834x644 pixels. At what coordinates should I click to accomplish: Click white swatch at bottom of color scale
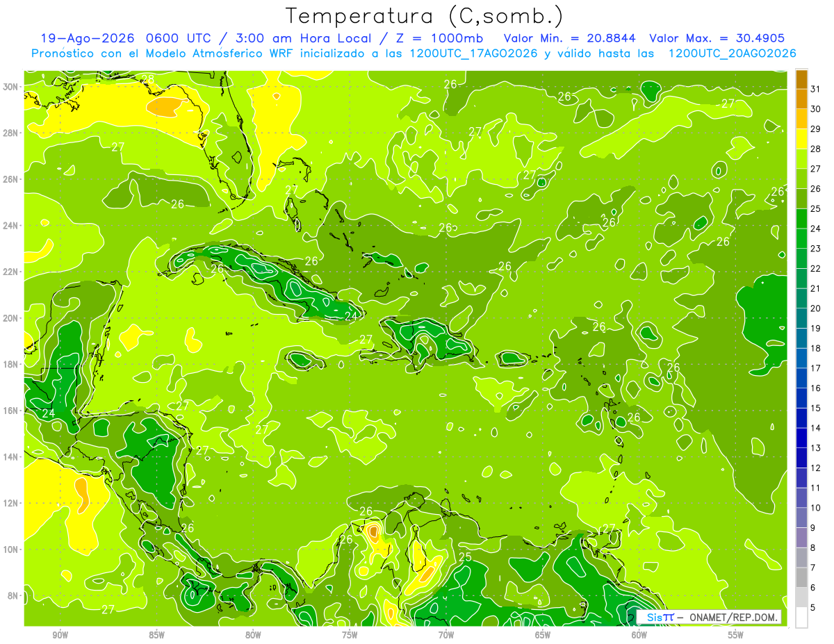pyautogui.click(x=801, y=618)
